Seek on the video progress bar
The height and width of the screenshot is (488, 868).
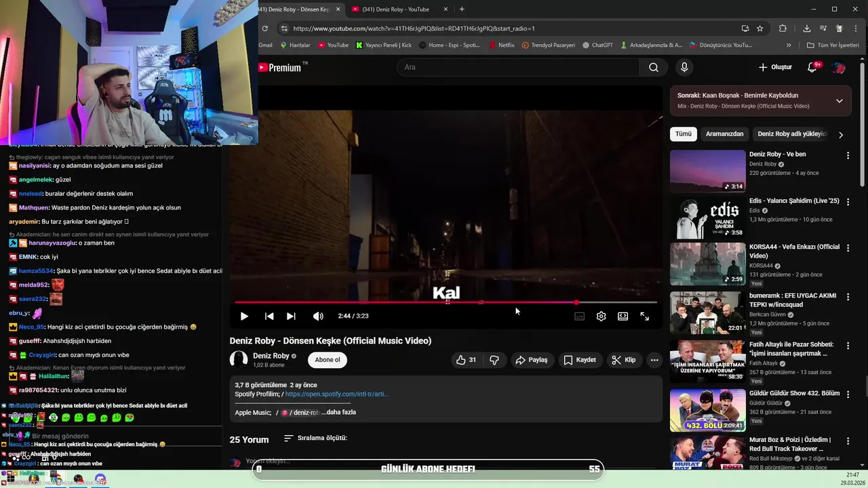pyautogui.click(x=446, y=302)
